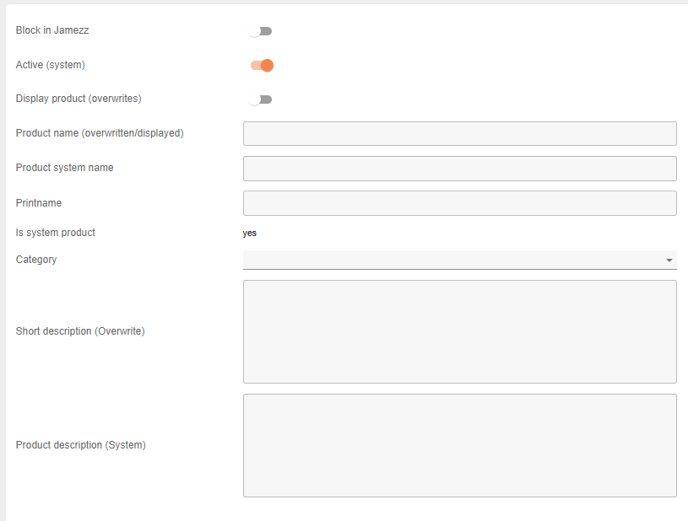The width and height of the screenshot is (688, 521).
Task: Click the "Product description (System)" label
Action: (80, 445)
